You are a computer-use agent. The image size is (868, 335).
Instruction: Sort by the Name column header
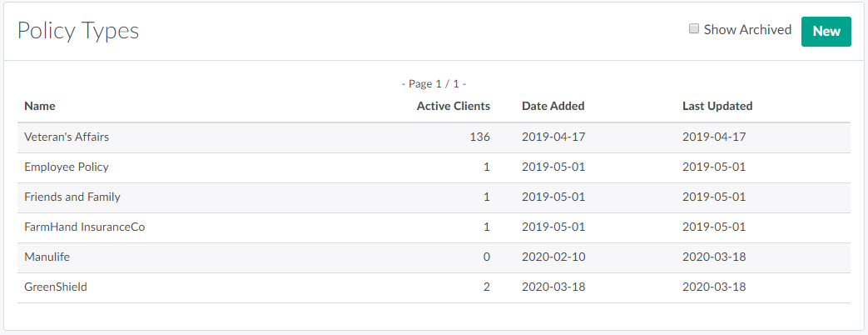(x=40, y=106)
